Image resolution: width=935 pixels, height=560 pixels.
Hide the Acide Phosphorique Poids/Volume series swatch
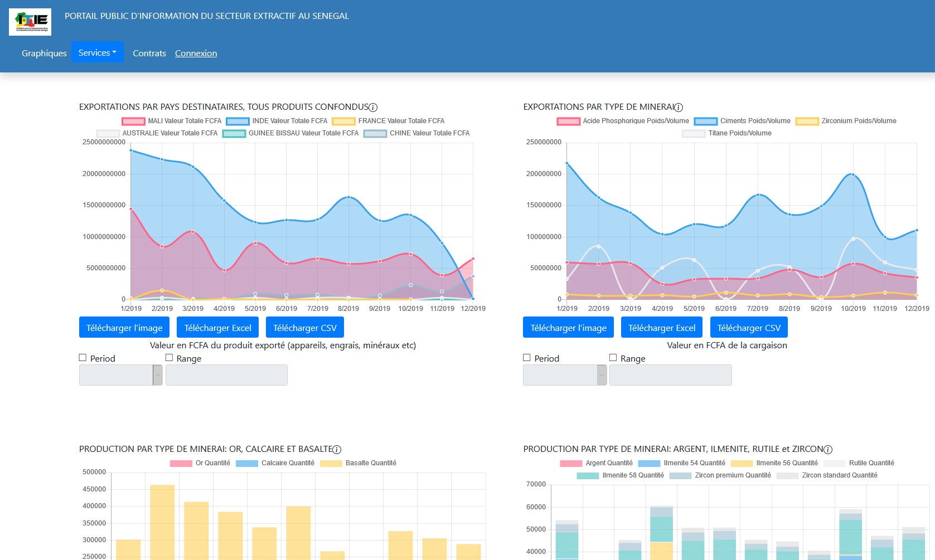tap(568, 121)
